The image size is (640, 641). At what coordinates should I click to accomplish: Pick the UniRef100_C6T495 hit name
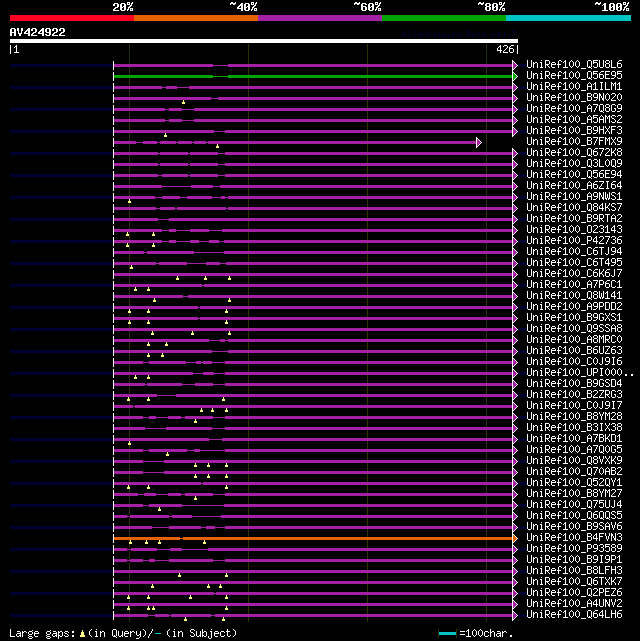coord(574,262)
